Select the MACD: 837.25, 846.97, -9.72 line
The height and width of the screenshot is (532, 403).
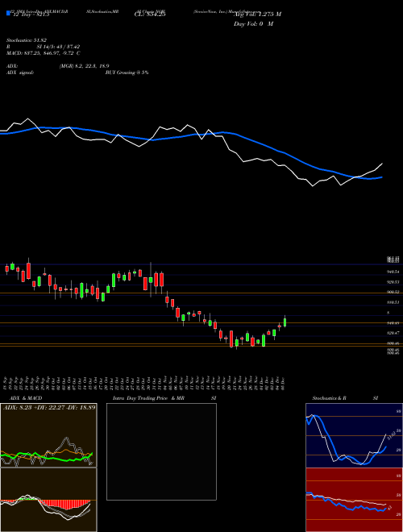[43, 53]
